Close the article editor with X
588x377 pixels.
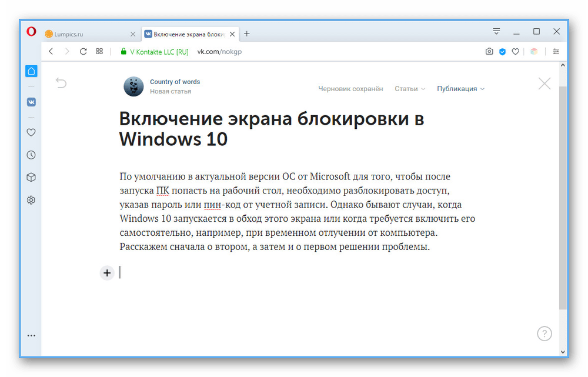544,84
